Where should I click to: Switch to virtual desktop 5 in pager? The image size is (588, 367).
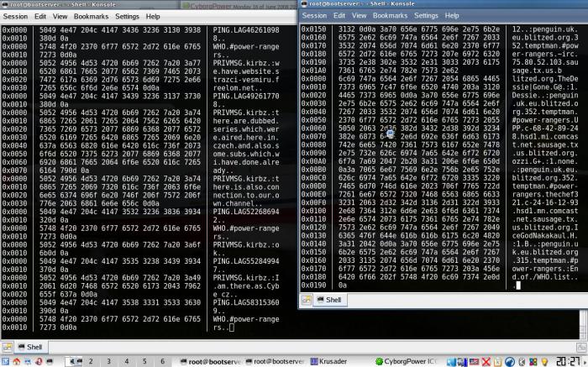coord(144,361)
